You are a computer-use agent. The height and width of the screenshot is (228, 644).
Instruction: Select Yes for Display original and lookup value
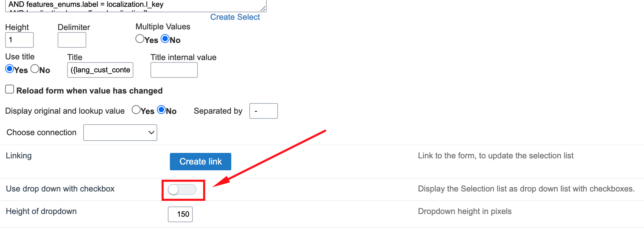coord(136,110)
